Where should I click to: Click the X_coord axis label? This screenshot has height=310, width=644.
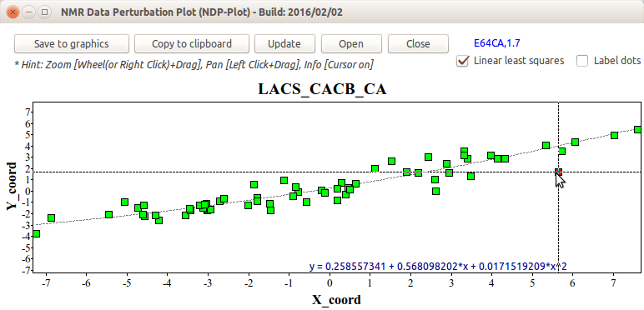[x=336, y=300]
